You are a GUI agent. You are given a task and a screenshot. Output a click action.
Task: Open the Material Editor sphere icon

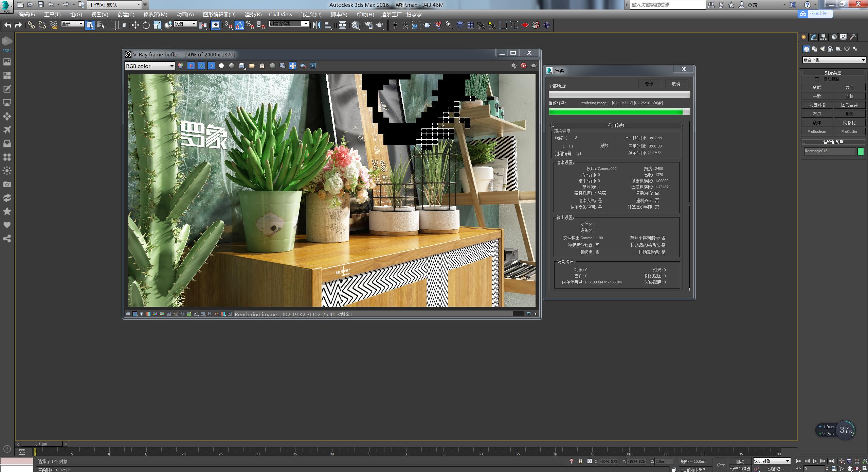click(x=356, y=25)
